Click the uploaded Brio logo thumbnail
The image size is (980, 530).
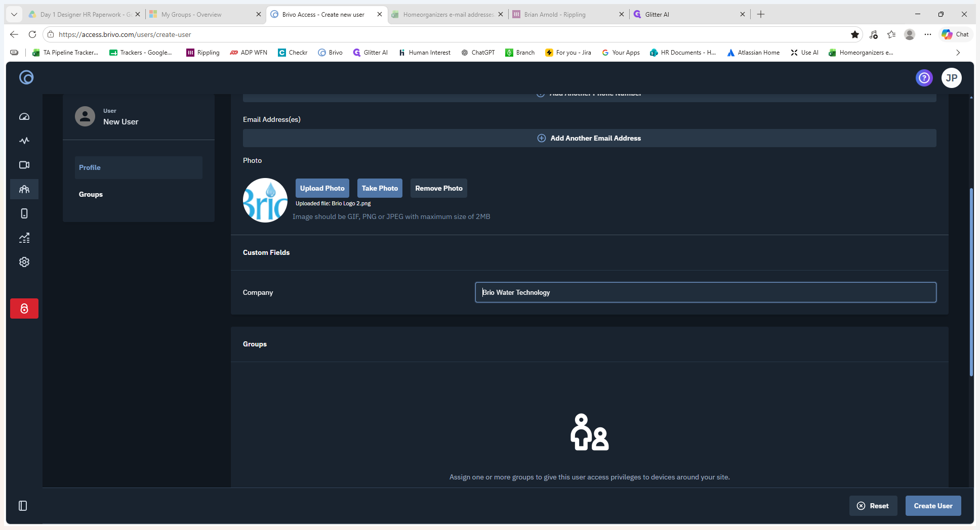click(265, 200)
